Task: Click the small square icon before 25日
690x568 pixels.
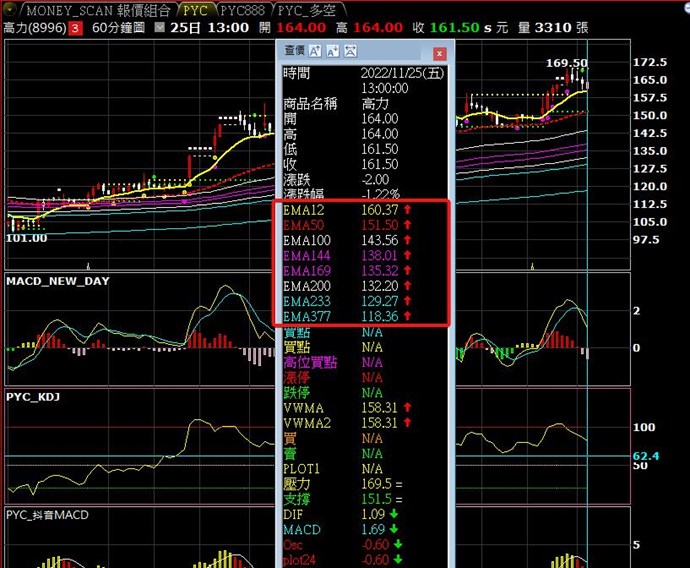Action: pos(159,28)
